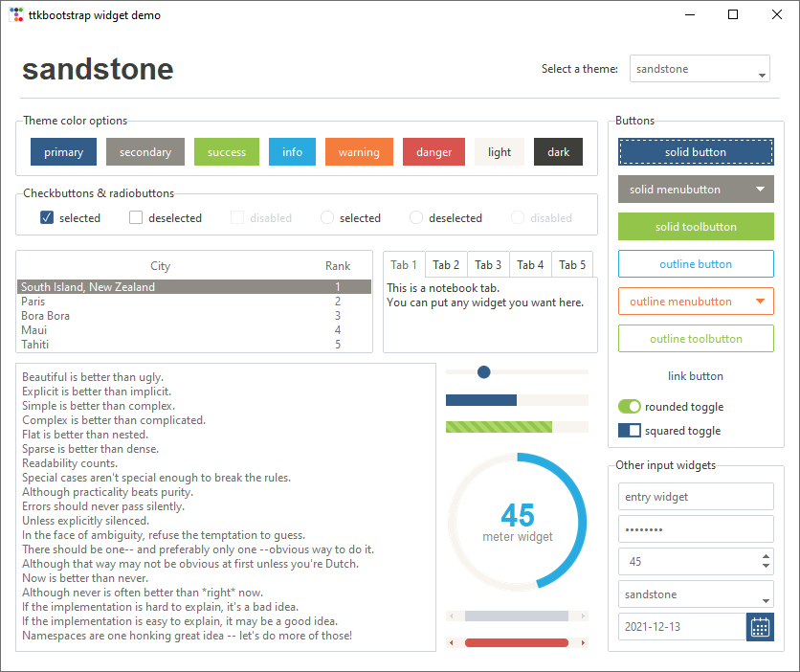
Task: Expand the outline menubutton dropdown
Action: 695,301
